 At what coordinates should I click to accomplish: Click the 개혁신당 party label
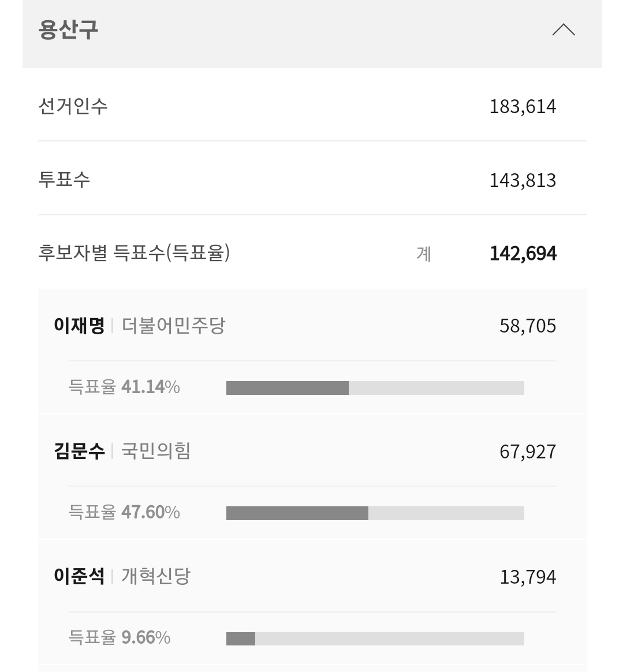[x=156, y=577]
